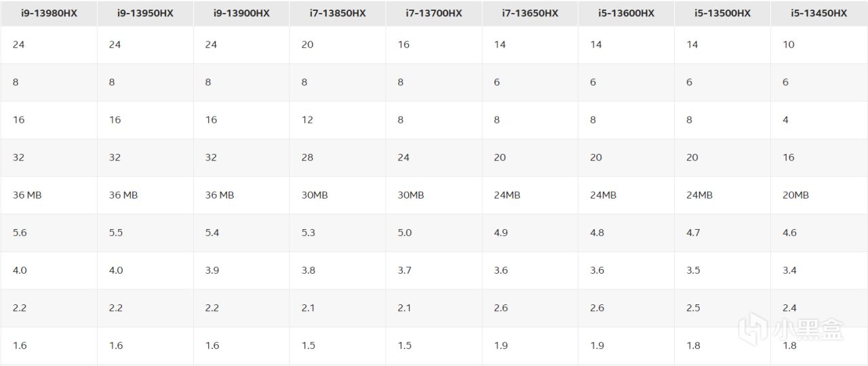The height and width of the screenshot is (366, 868).
Task: Click the 小黑盒 watermark logo
Action: coord(791,329)
